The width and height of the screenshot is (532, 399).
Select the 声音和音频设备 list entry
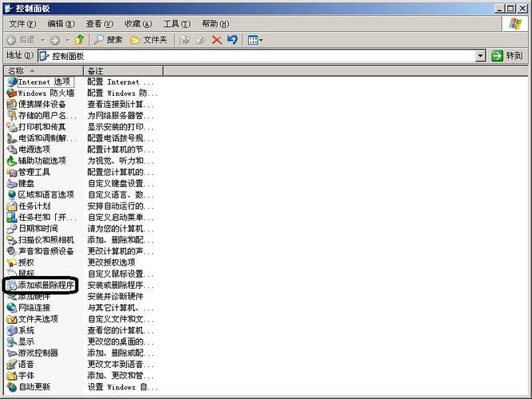[x=41, y=251]
